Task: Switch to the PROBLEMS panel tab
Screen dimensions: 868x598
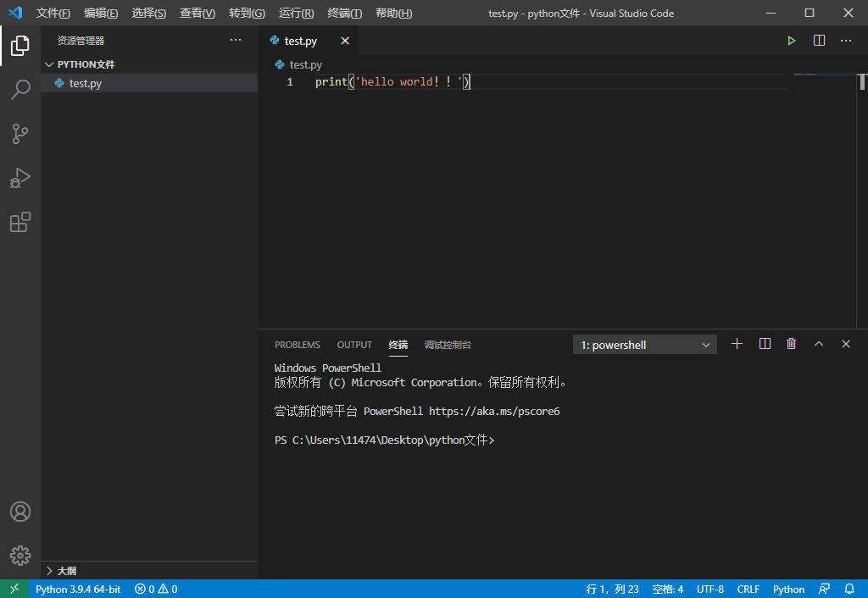Action: point(298,345)
